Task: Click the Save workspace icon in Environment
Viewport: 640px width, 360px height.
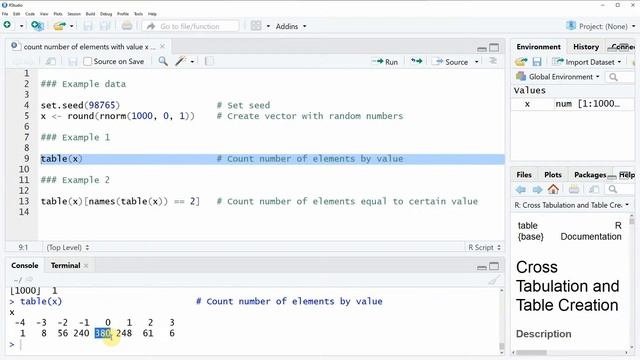Action: click(x=537, y=62)
